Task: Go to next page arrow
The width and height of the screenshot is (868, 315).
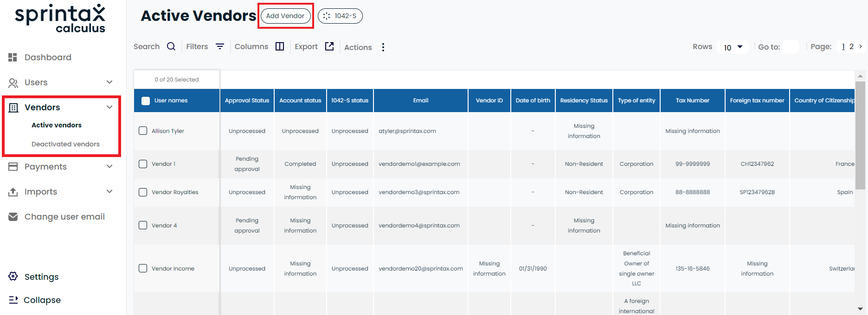Action: pyautogui.click(x=861, y=46)
